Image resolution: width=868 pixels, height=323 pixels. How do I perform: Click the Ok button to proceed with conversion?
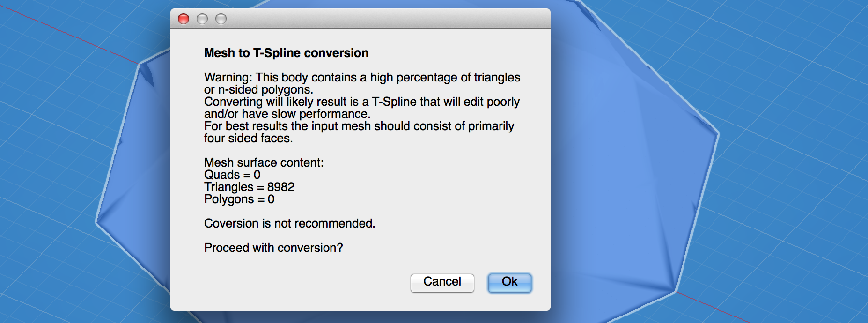509,282
